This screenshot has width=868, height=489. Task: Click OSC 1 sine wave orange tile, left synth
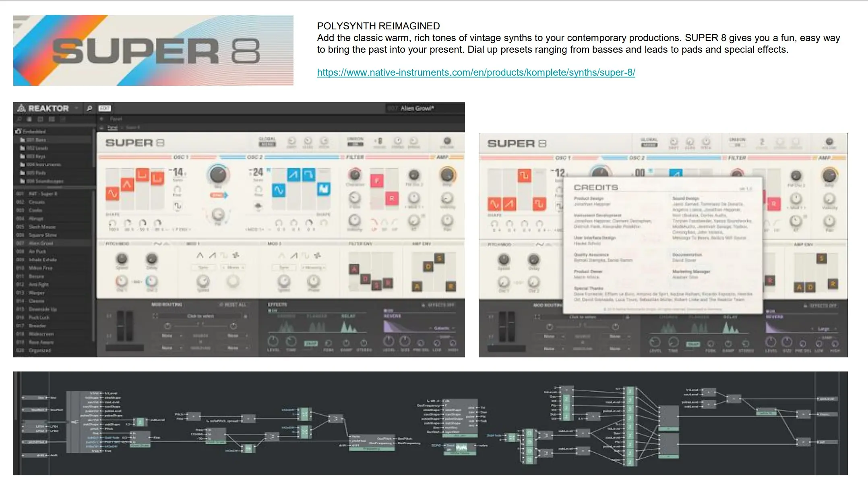[113, 194]
